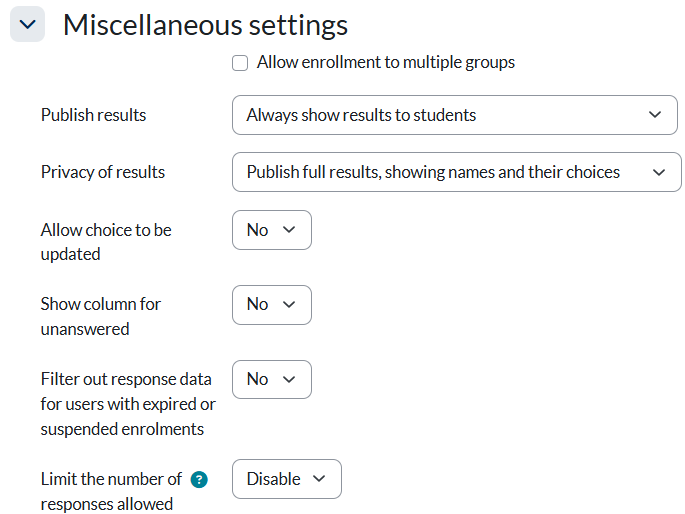Click the Privacy of results field label
The image size is (685, 514).
103,172
